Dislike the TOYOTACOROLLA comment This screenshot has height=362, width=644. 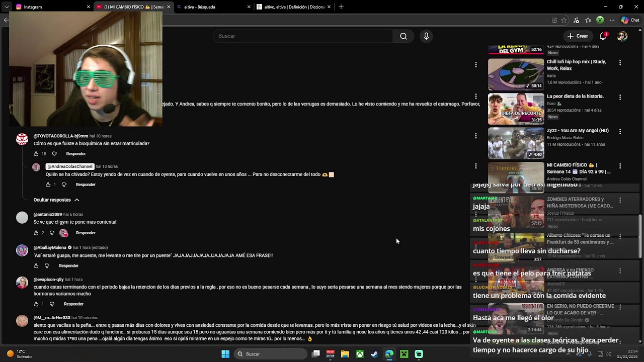(x=54, y=154)
